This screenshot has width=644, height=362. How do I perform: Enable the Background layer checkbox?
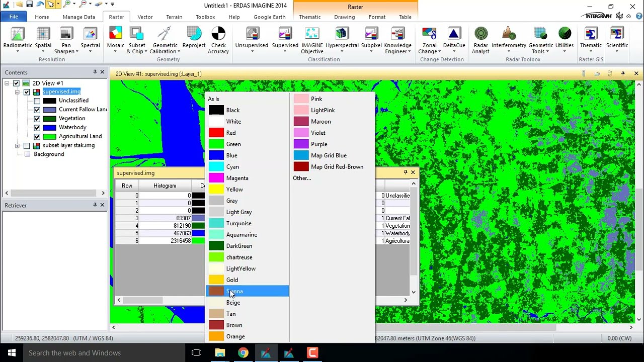tap(27, 154)
